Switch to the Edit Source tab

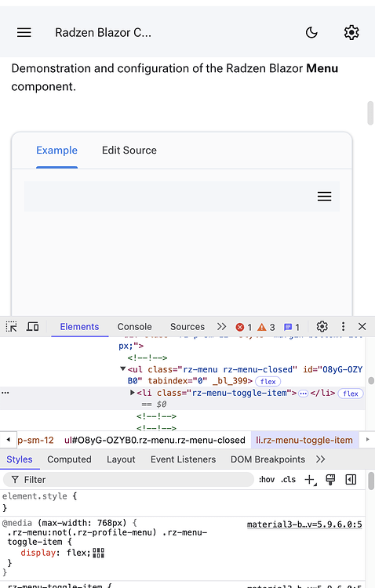(x=129, y=151)
